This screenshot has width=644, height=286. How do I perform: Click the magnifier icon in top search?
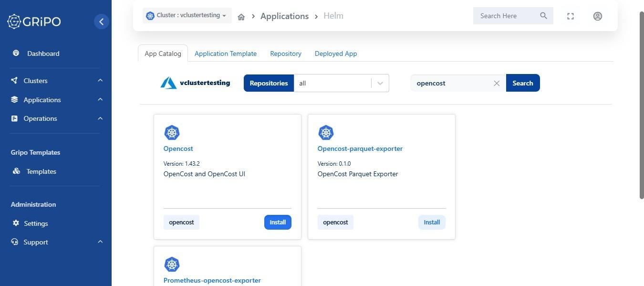543,16
